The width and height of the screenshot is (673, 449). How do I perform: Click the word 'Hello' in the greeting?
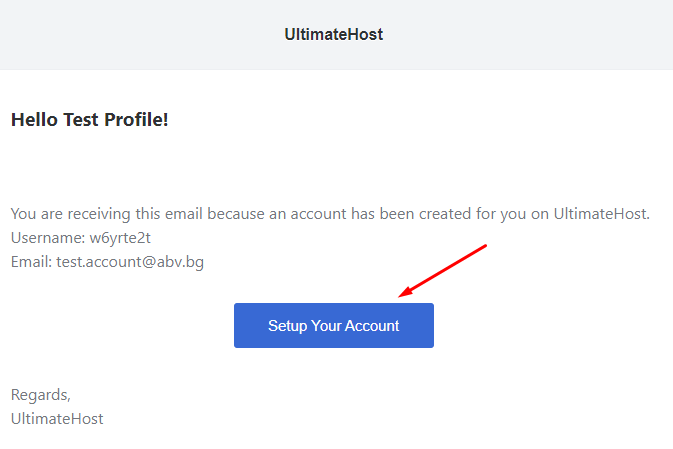coord(34,120)
